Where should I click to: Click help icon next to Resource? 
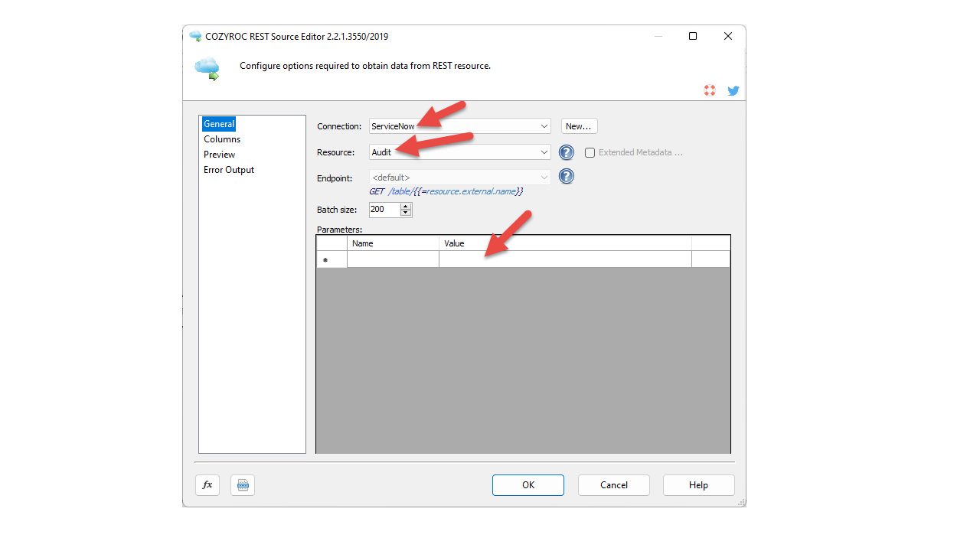pyautogui.click(x=567, y=152)
